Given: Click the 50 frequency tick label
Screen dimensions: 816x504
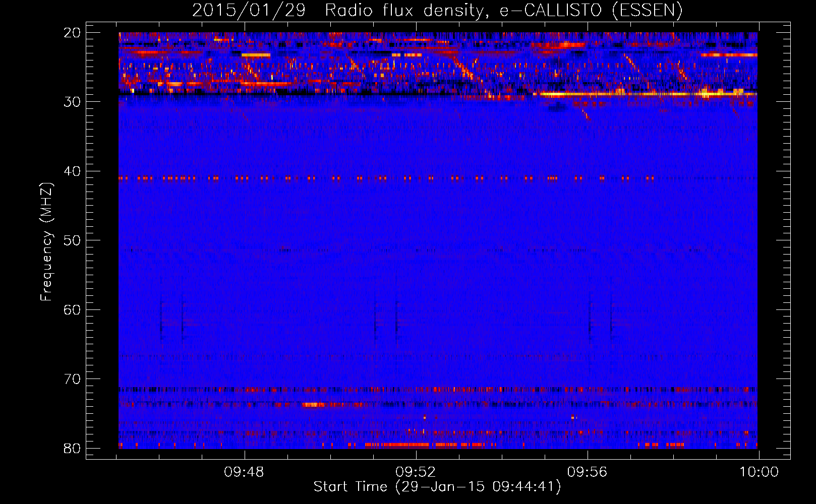Looking at the screenshot, I should point(72,240).
